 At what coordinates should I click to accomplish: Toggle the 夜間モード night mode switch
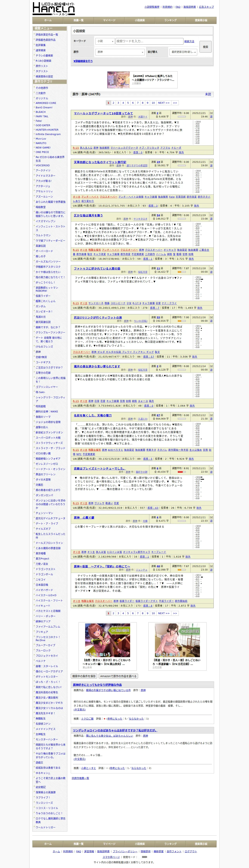pyautogui.click(x=144, y=857)
